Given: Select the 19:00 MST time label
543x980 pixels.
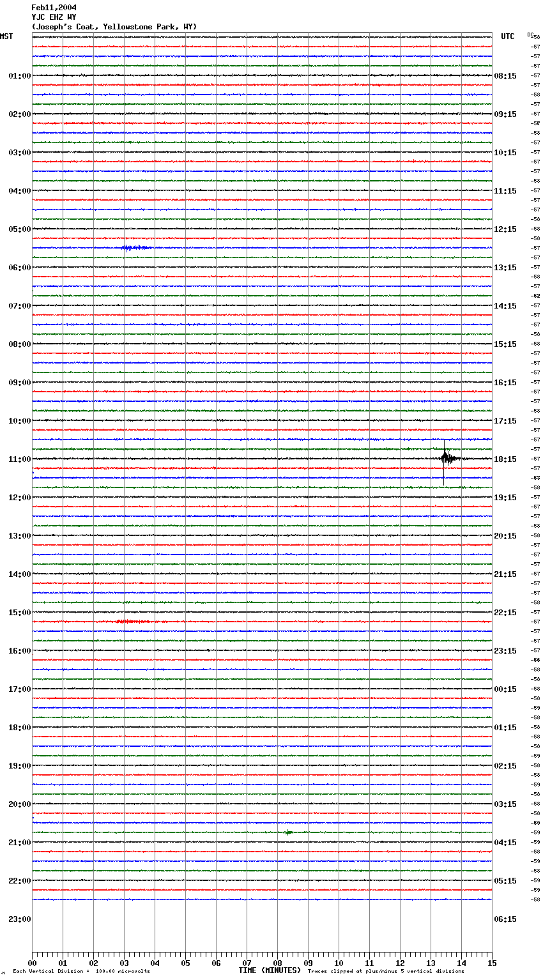Looking at the screenshot, I should point(20,766).
